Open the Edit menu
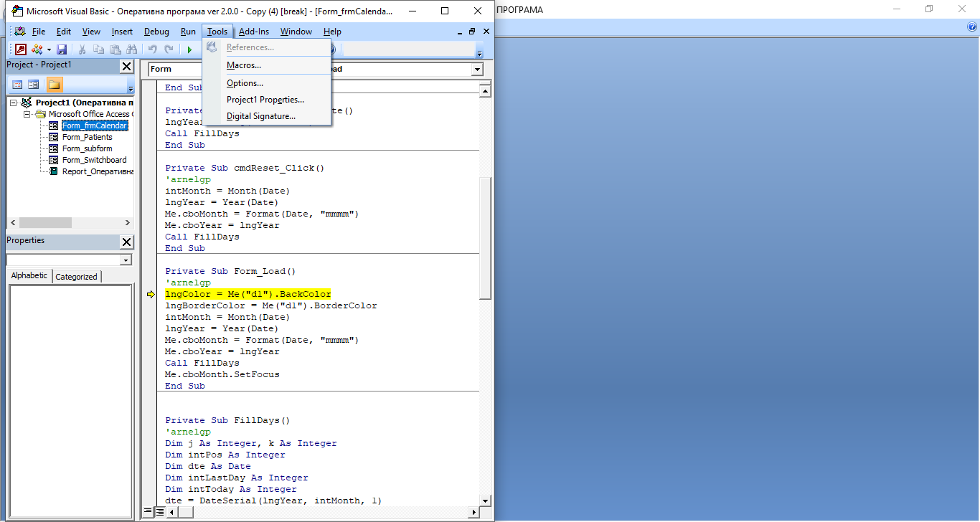Viewport: 980px width, 522px height. 64,32
